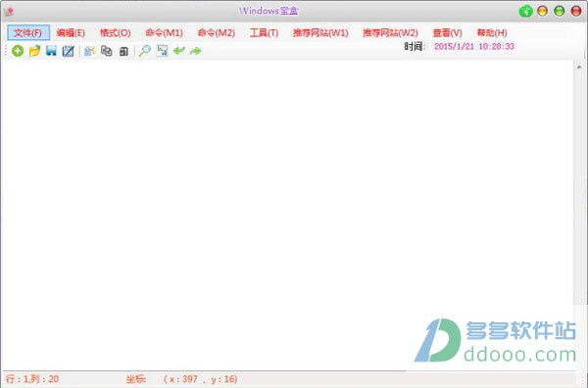Open the 推荐网站(W2) menu
This screenshot has width=588, height=388.
pos(390,33)
